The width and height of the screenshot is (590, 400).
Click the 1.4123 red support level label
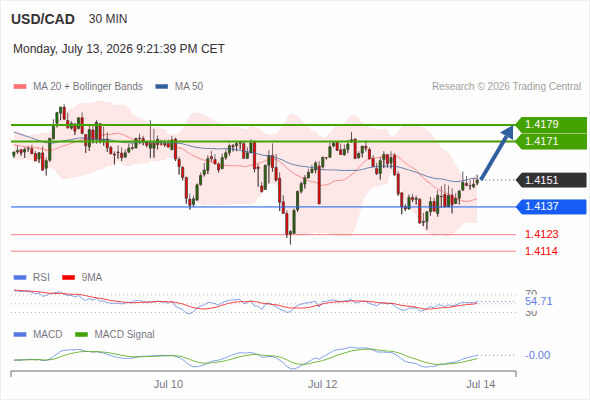click(x=541, y=234)
